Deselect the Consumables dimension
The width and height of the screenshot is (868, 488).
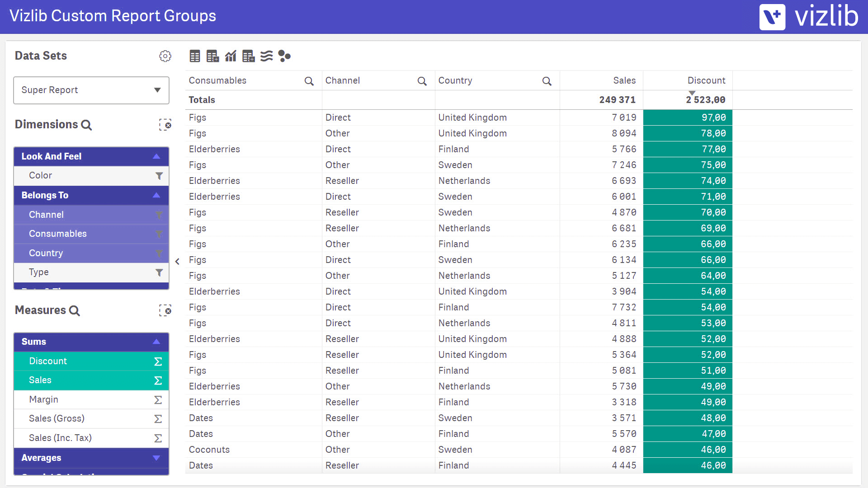point(91,234)
